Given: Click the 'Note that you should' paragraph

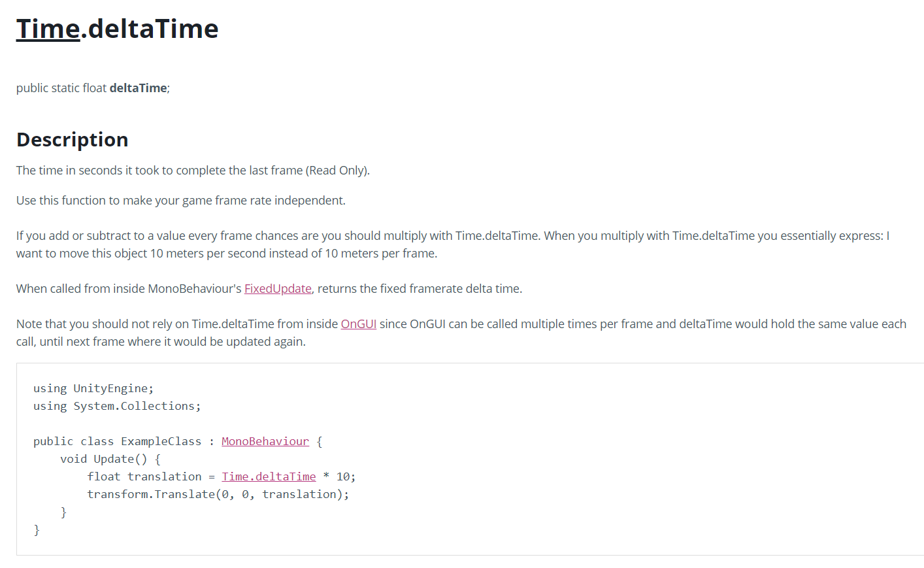Looking at the screenshot, I should (461, 333).
